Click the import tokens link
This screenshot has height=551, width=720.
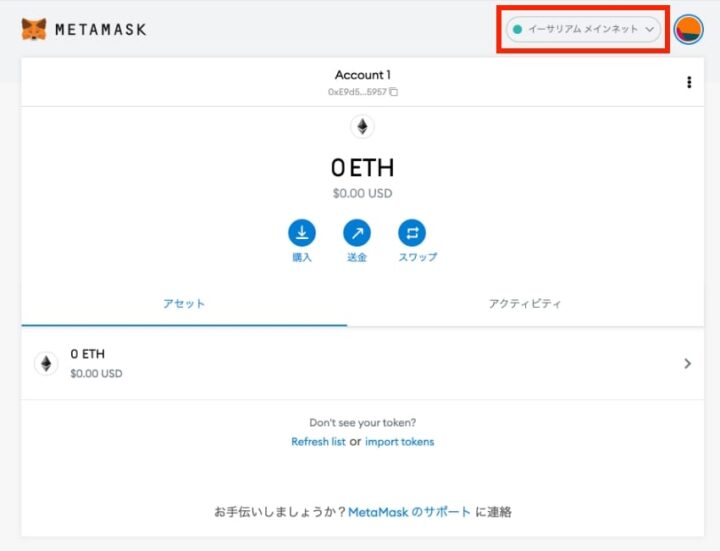point(400,442)
